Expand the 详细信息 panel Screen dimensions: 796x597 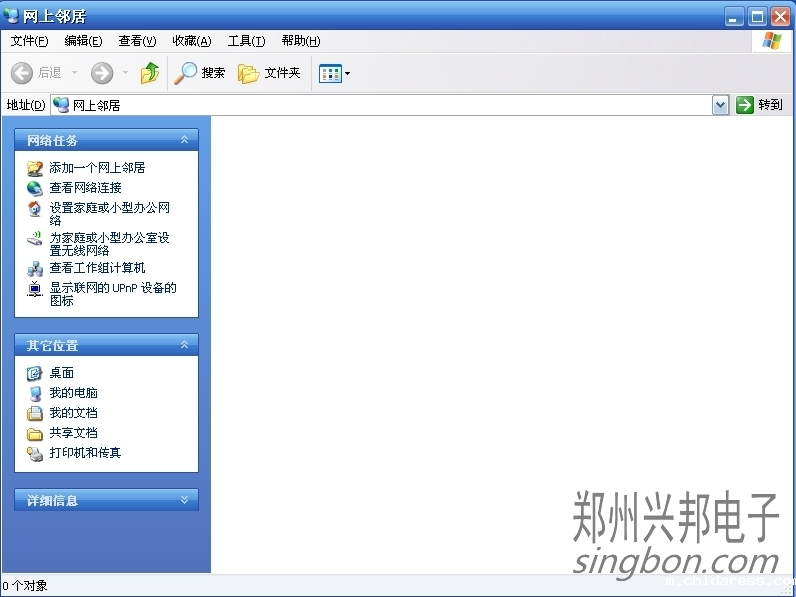point(184,500)
